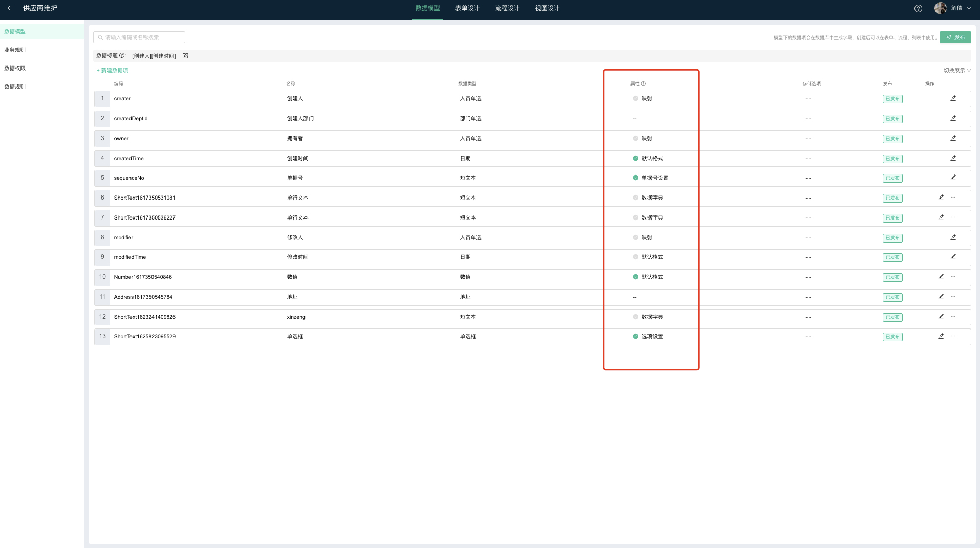Click 已发布 tag in creater row
Image resolution: width=980 pixels, height=548 pixels.
892,99
